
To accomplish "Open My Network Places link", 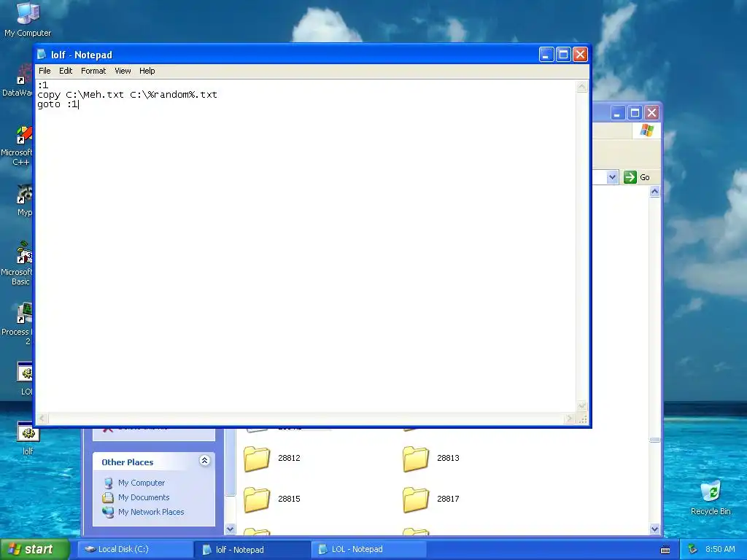I will click(151, 512).
